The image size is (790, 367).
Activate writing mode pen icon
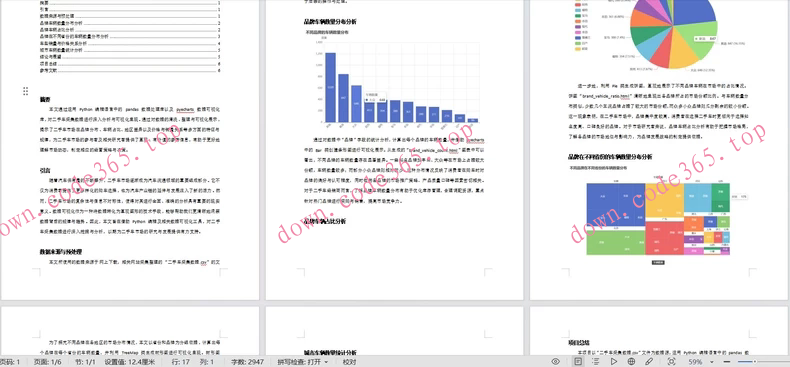click(649, 361)
